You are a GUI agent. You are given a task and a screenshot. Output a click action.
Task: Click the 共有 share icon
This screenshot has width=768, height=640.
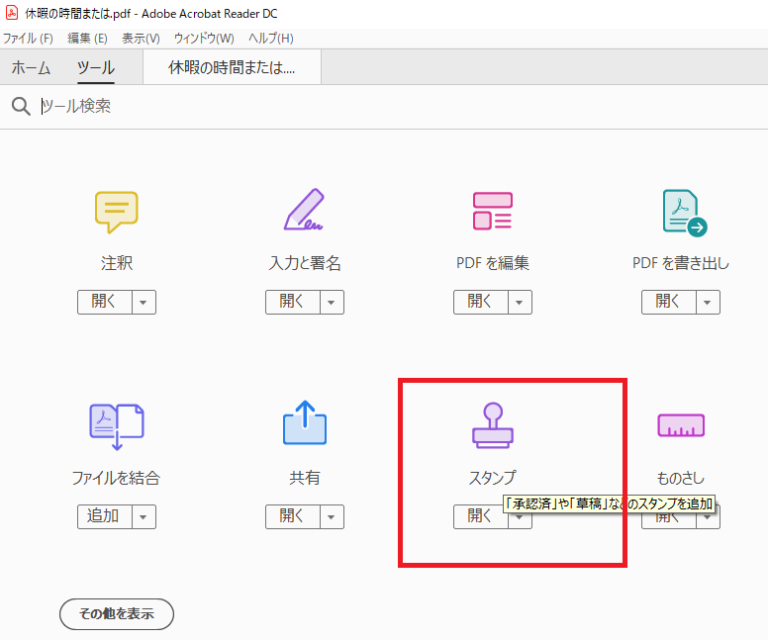(x=305, y=423)
